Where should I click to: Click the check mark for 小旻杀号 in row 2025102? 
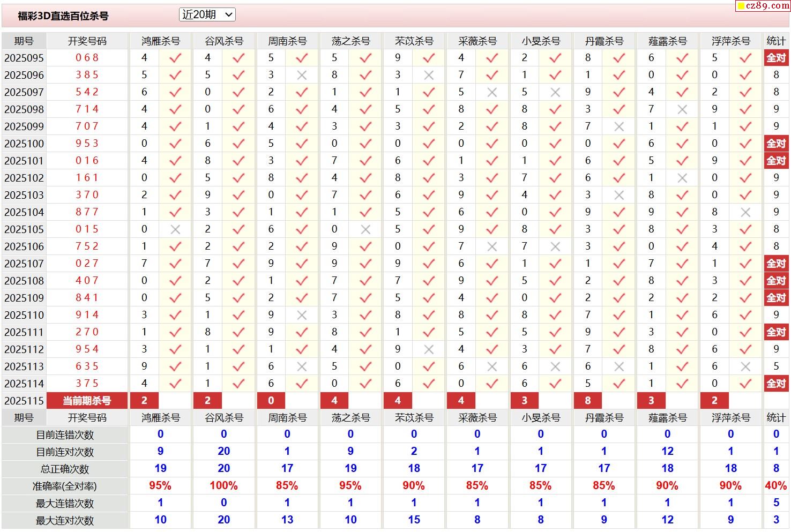pos(555,178)
